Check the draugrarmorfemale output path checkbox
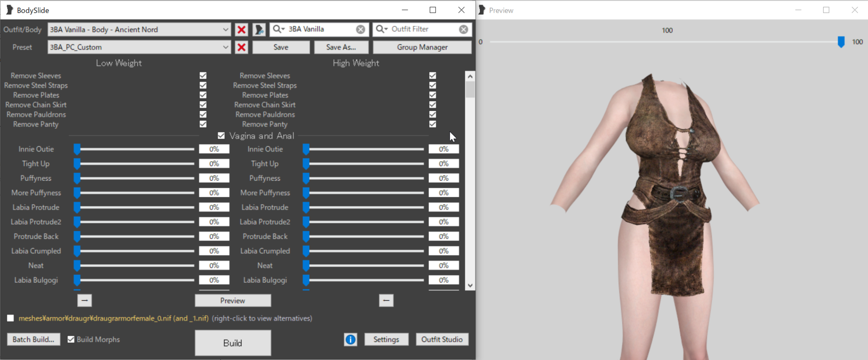The width and height of the screenshot is (868, 360). pos(11,318)
